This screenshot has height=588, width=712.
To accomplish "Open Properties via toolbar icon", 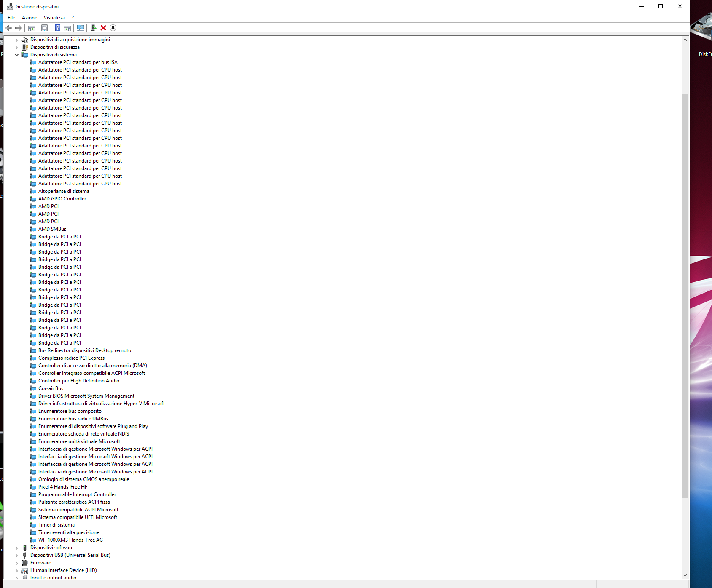I will tap(44, 28).
